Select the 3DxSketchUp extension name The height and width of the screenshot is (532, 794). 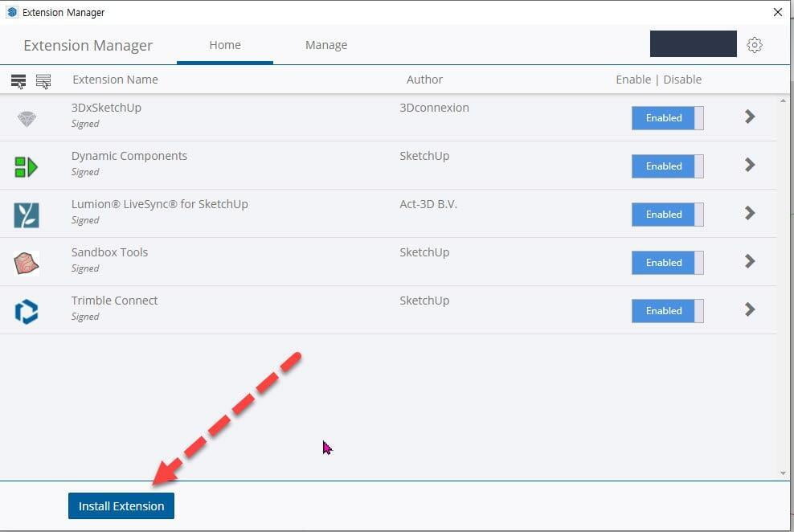click(x=106, y=108)
